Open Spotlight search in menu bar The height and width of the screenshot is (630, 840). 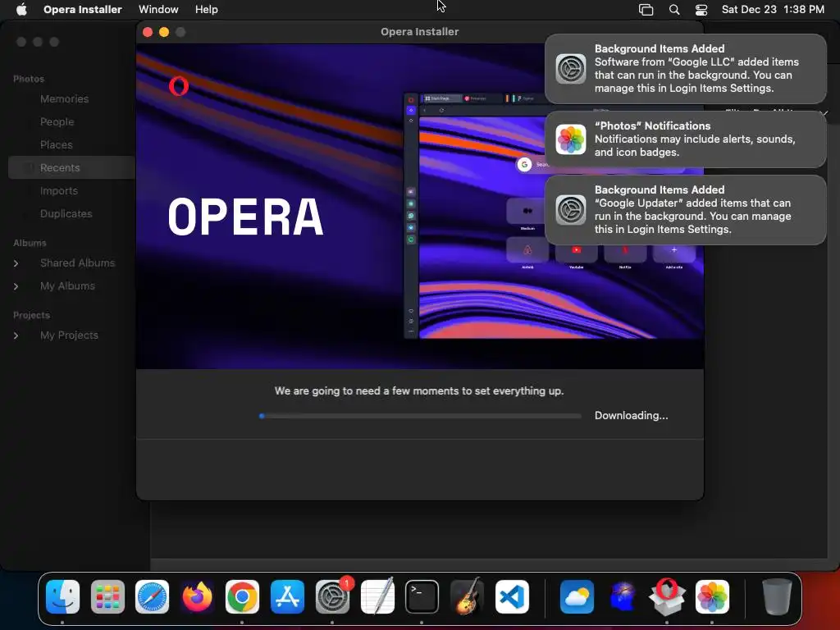[674, 10]
